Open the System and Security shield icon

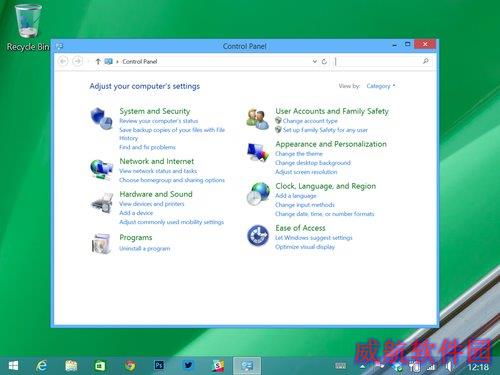pos(101,118)
